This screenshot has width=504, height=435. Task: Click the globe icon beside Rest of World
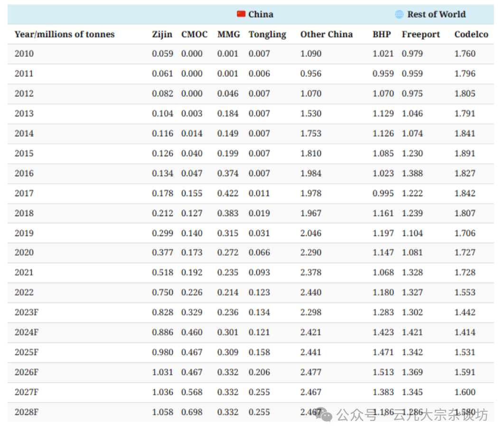399,14
